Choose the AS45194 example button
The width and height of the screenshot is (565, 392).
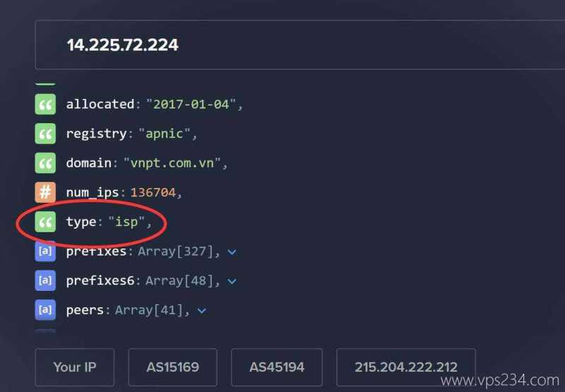tap(277, 367)
